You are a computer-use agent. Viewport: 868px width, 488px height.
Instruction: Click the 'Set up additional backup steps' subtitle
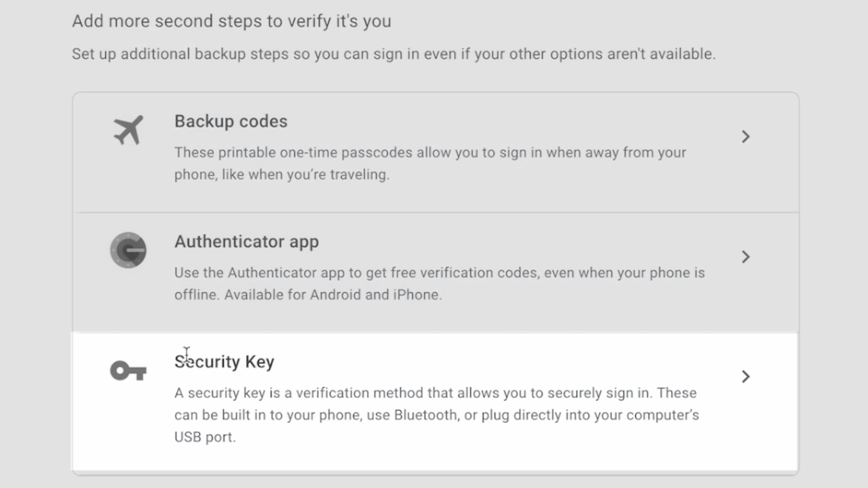click(393, 54)
